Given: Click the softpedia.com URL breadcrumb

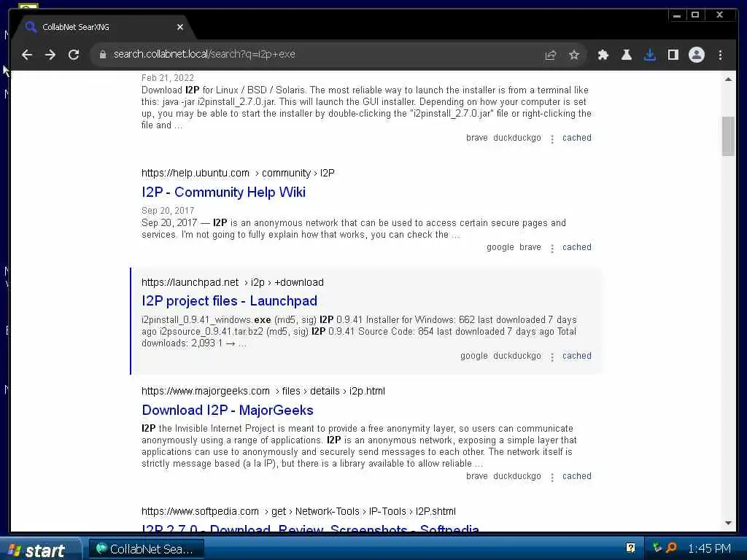Looking at the screenshot, I should (298, 511).
